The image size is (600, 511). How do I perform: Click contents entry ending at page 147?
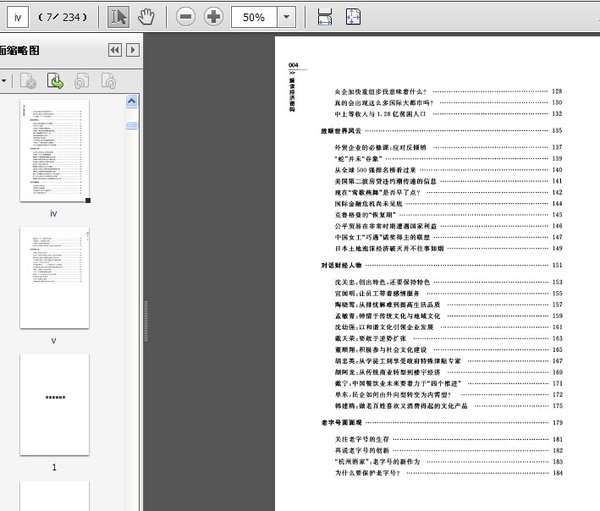(x=448, y=237)
